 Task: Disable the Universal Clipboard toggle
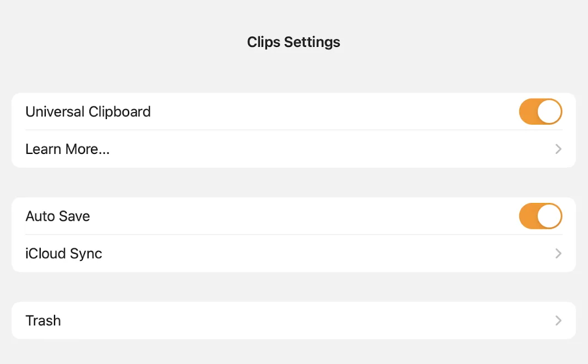coord(541,111)
